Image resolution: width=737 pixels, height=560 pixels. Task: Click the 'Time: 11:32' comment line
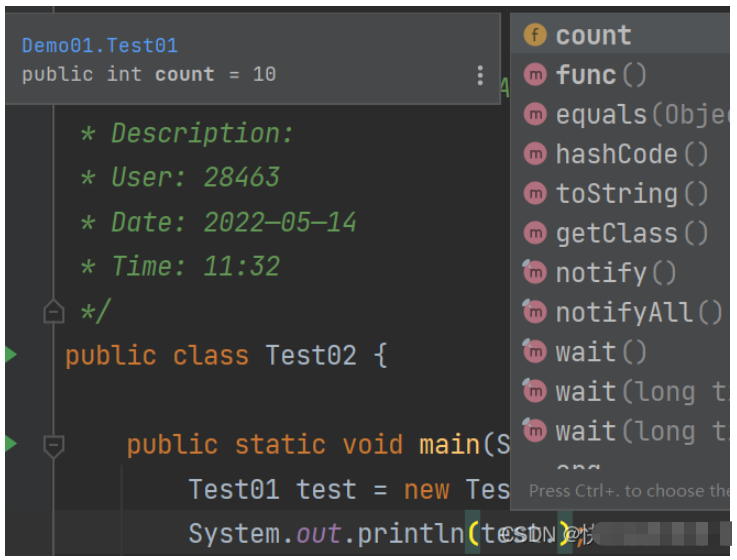(x=180, y=266)
